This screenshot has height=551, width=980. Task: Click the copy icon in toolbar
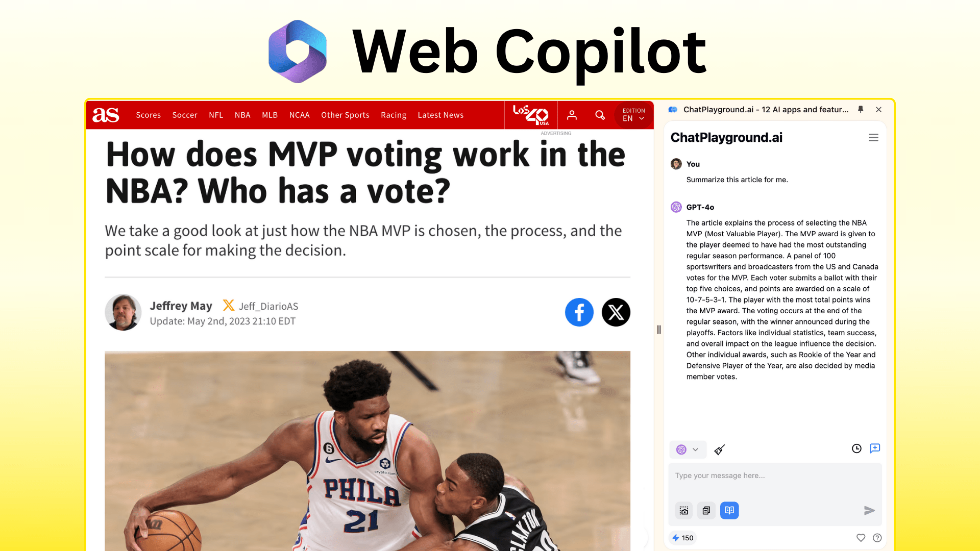[x=706, y=510]
